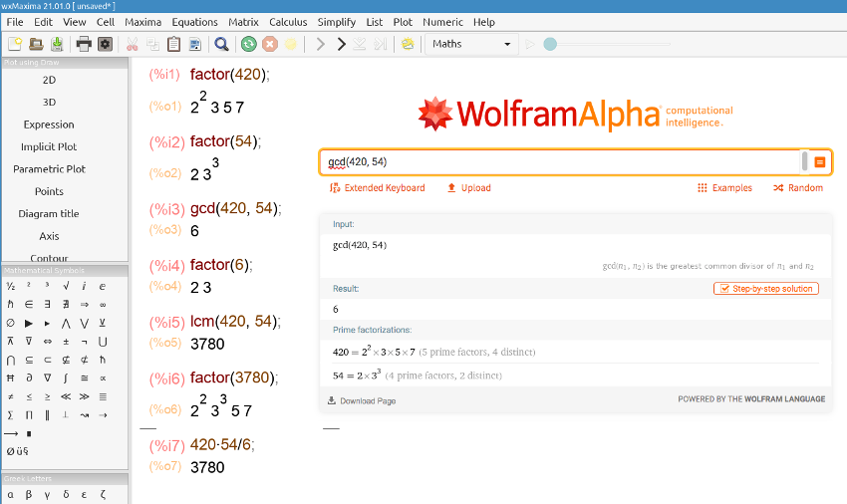
Task: Click the Random link
Action: pos(798,188)
